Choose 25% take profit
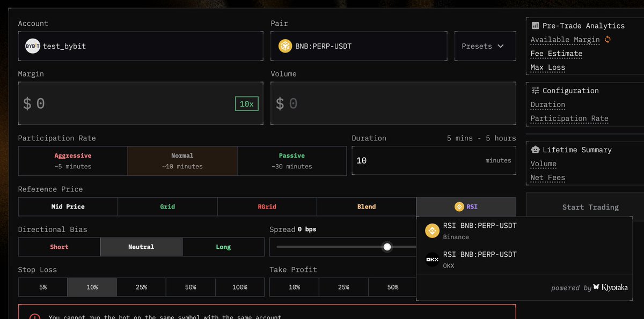 point(343,287)
